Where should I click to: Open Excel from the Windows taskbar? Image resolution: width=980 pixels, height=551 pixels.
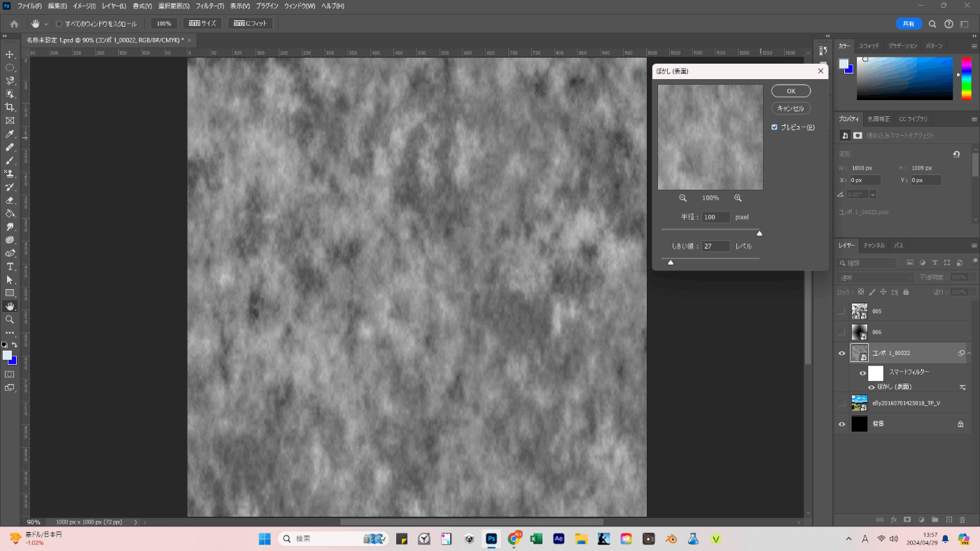[536, 538]
